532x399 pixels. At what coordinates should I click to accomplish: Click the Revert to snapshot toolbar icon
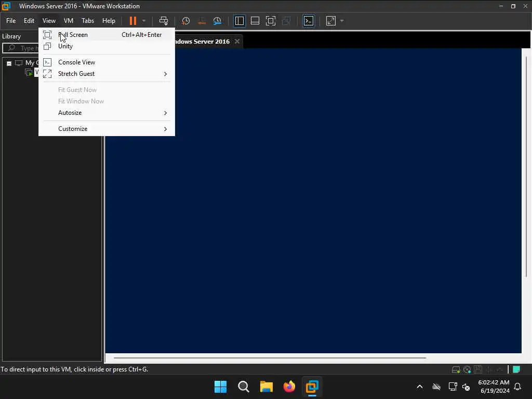(202, 21)
